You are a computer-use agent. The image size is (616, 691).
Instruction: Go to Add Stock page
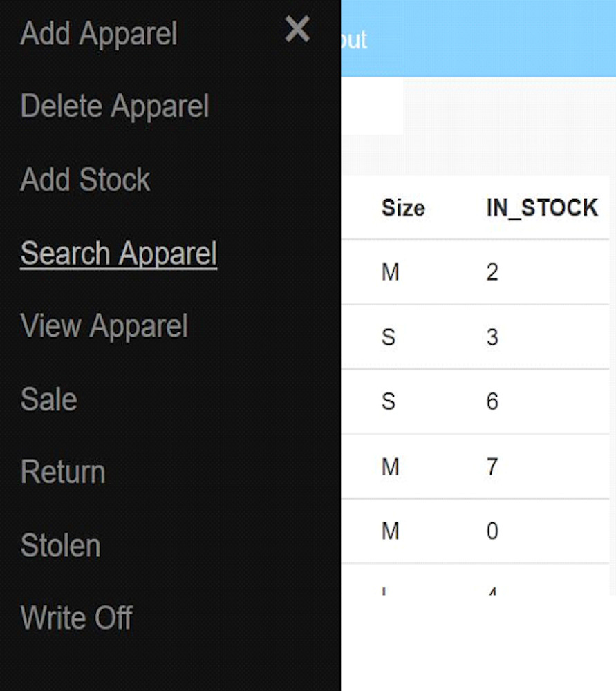[85, 180]
